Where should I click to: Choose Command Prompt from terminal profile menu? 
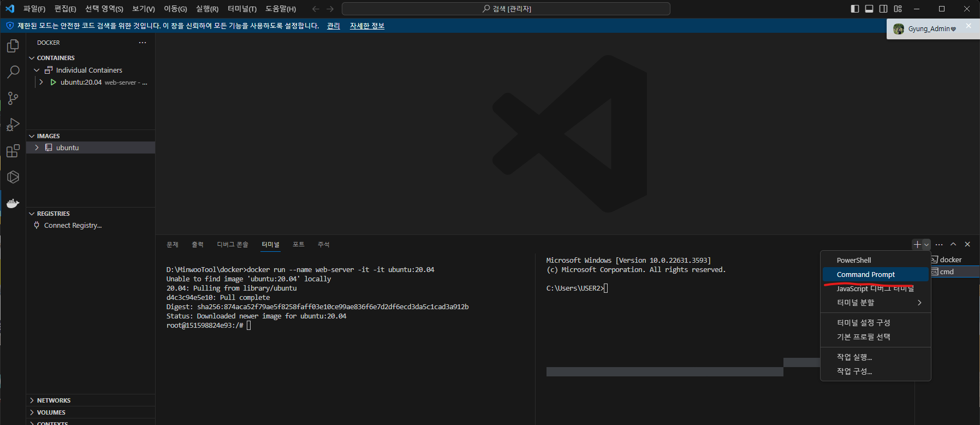876,274
